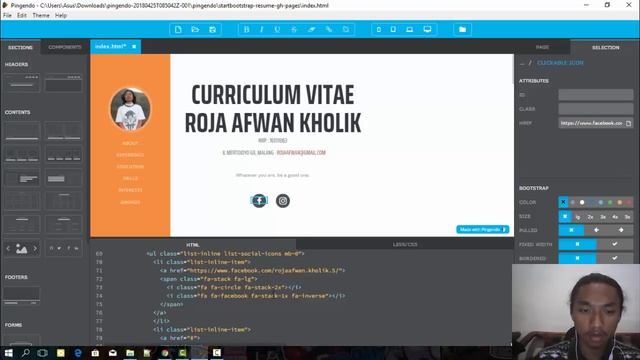Open the File menu
Screen dimensions: 640x360
(x=7, y=16)
